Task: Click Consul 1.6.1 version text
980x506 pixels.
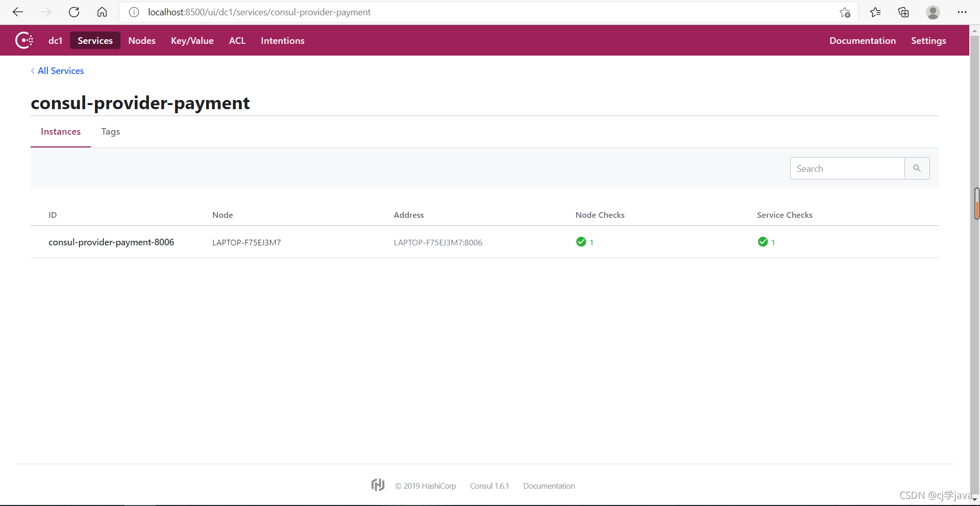Action: point(489,486)
